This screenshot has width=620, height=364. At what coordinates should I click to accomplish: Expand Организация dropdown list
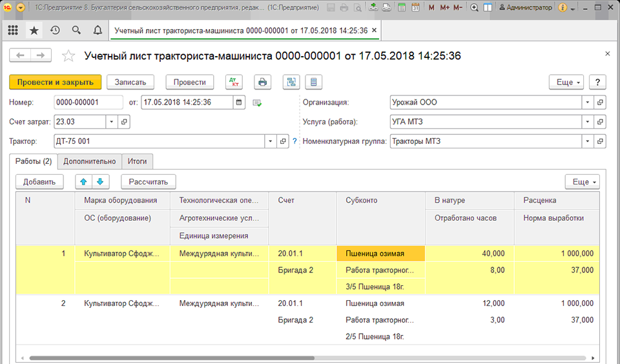click(588, 103)
